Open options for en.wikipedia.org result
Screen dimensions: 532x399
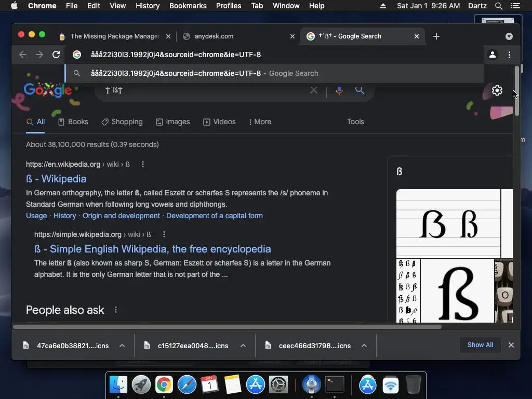click(143, 164)
